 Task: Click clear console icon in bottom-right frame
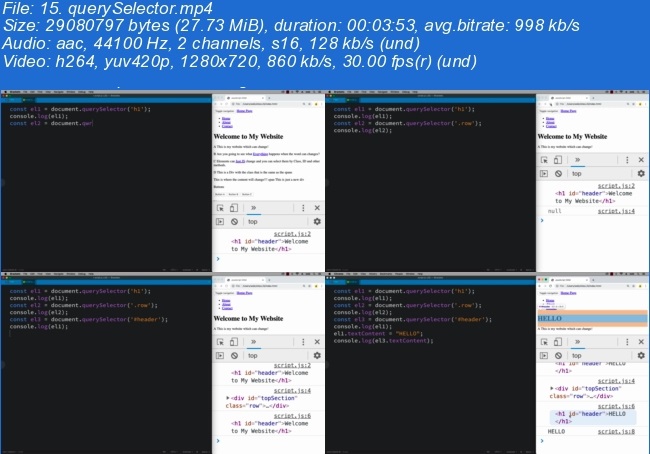(x=558, y=355)
